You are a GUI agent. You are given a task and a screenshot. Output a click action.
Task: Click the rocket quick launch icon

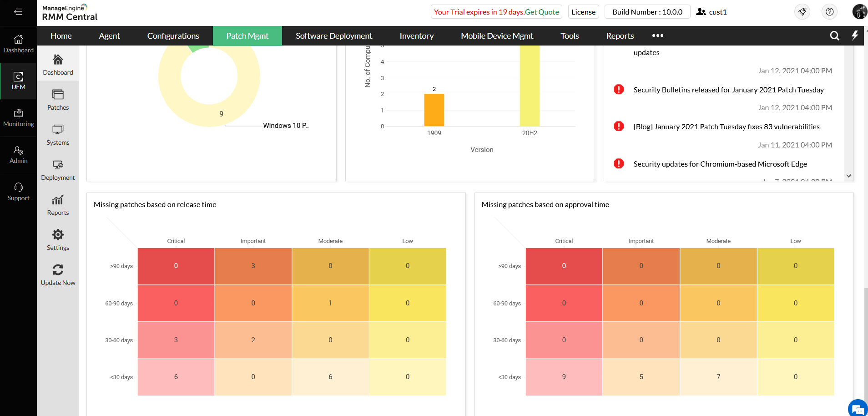pyautogui.click(x=802, y=12)
